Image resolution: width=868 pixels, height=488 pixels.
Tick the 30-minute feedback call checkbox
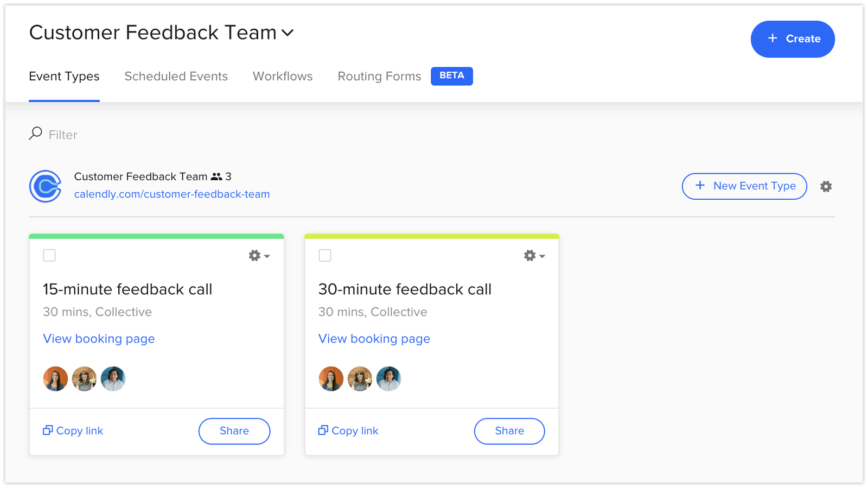pos(325,255)
